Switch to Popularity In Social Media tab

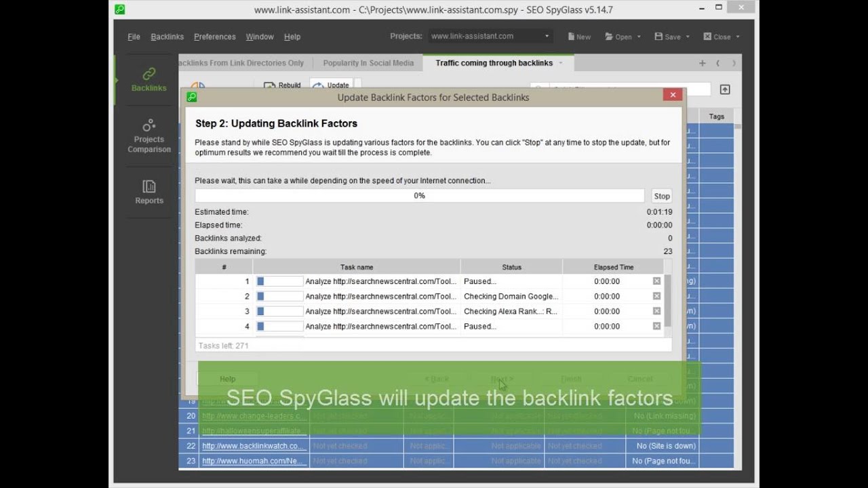(x=368, y=63)
